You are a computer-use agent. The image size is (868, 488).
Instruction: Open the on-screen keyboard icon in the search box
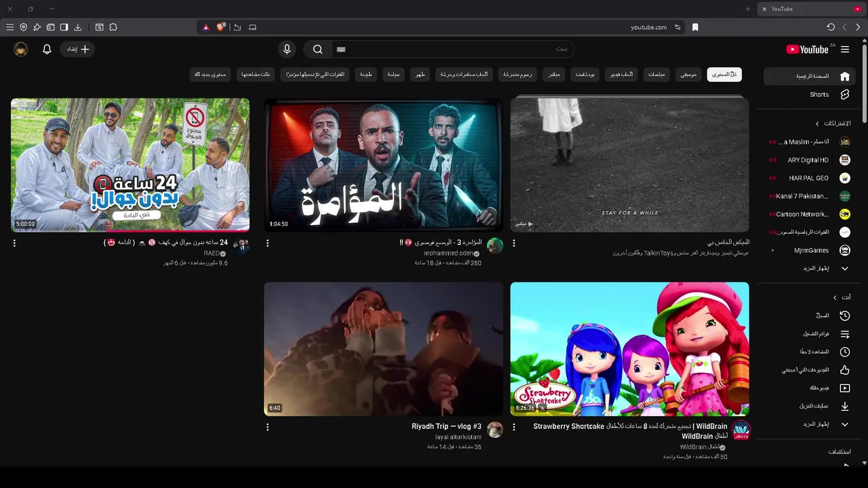tap(341, 49)
